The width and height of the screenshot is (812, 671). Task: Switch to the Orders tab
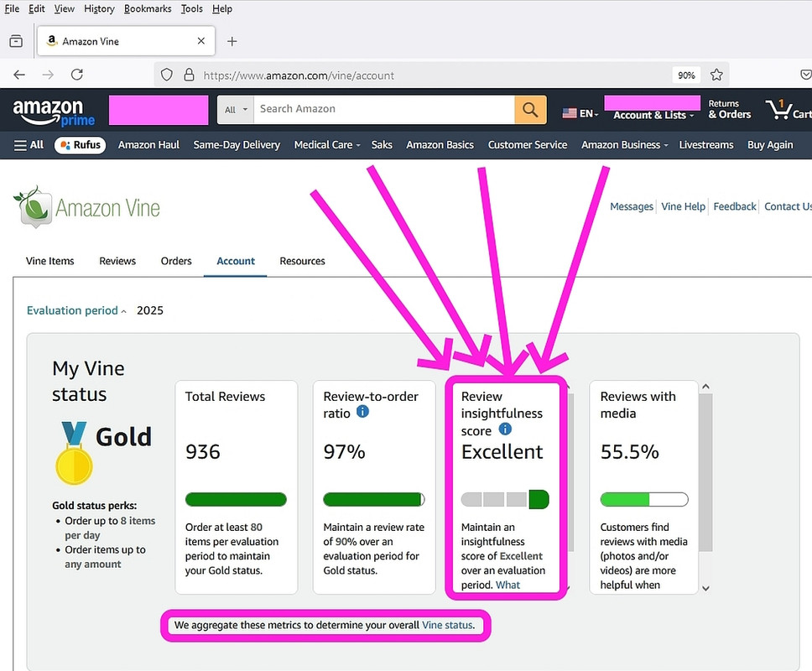(176, 261)
